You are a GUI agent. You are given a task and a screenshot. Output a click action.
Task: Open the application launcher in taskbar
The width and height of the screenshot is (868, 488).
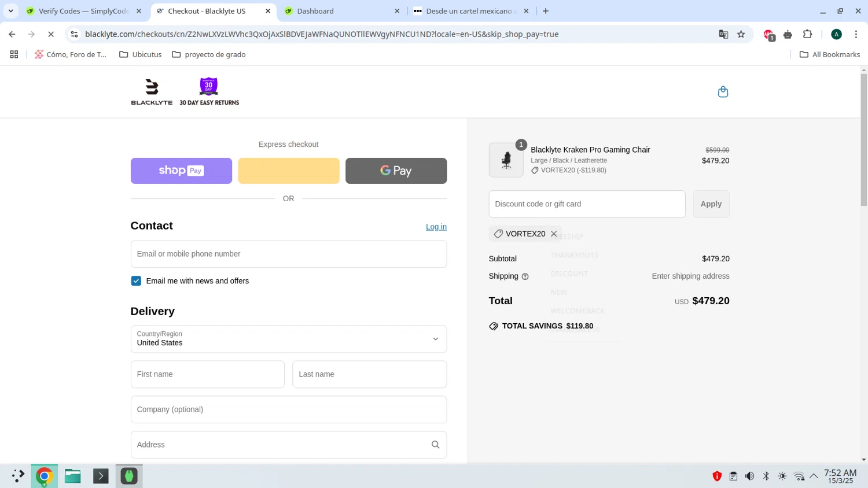18,476
